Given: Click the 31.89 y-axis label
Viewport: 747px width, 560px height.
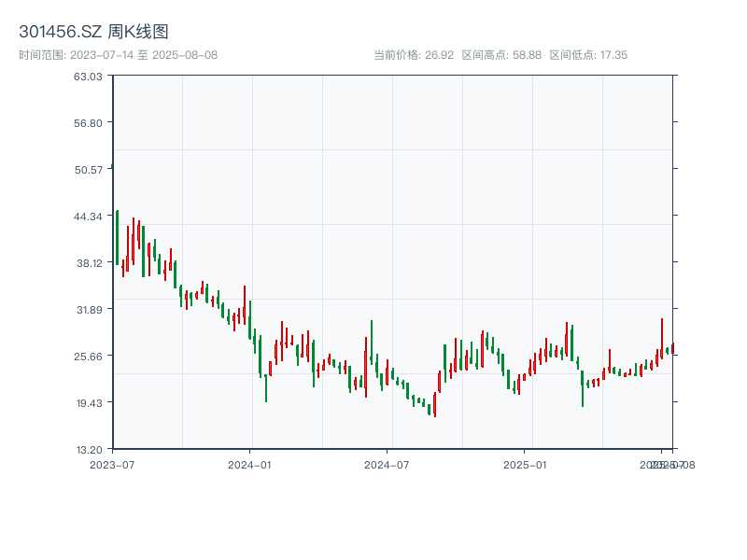Looking at the screenshot, I should (89, 310).
